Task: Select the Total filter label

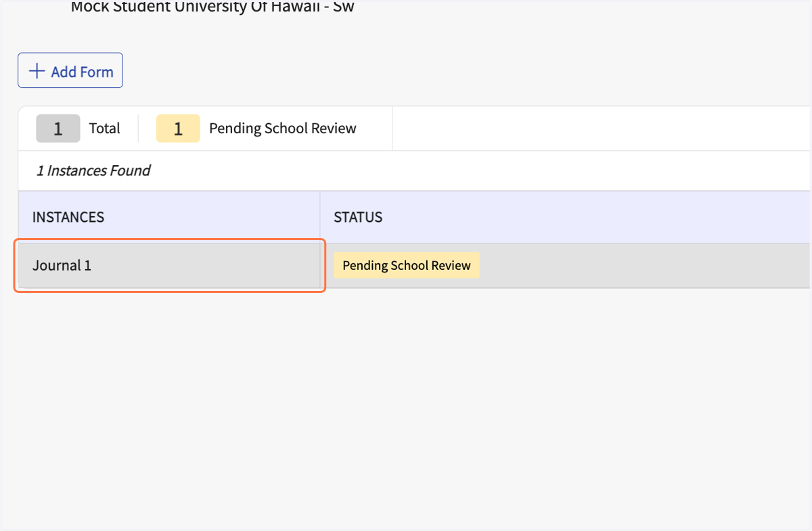Action: (105, 129)
